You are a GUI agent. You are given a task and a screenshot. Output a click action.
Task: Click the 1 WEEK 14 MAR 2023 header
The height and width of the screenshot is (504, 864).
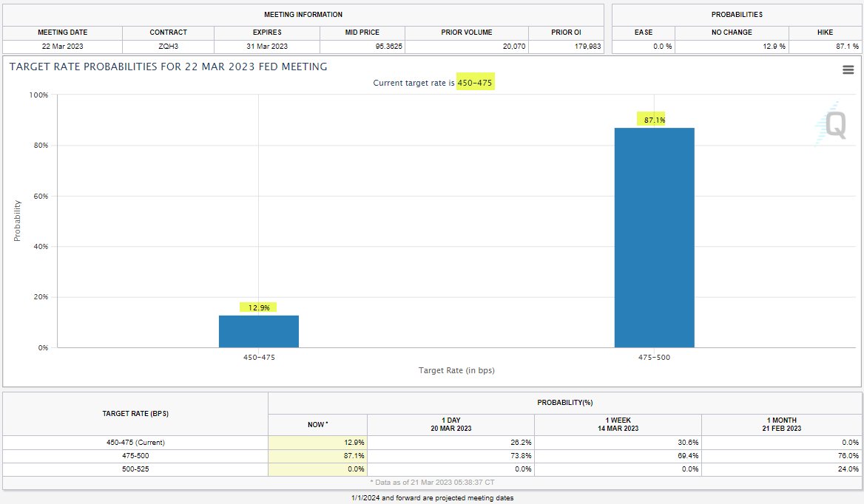click(x=618, y=425)
